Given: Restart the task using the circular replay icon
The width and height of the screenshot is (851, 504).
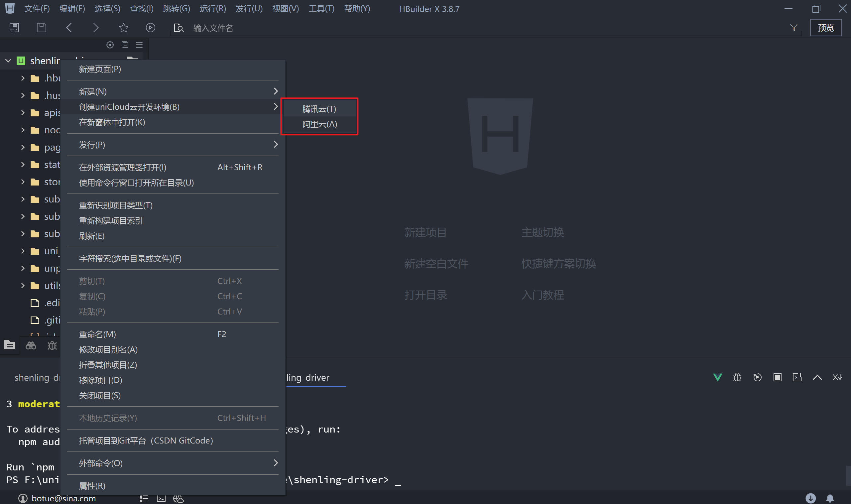Looking at the screenshot, I should (757, 377).
